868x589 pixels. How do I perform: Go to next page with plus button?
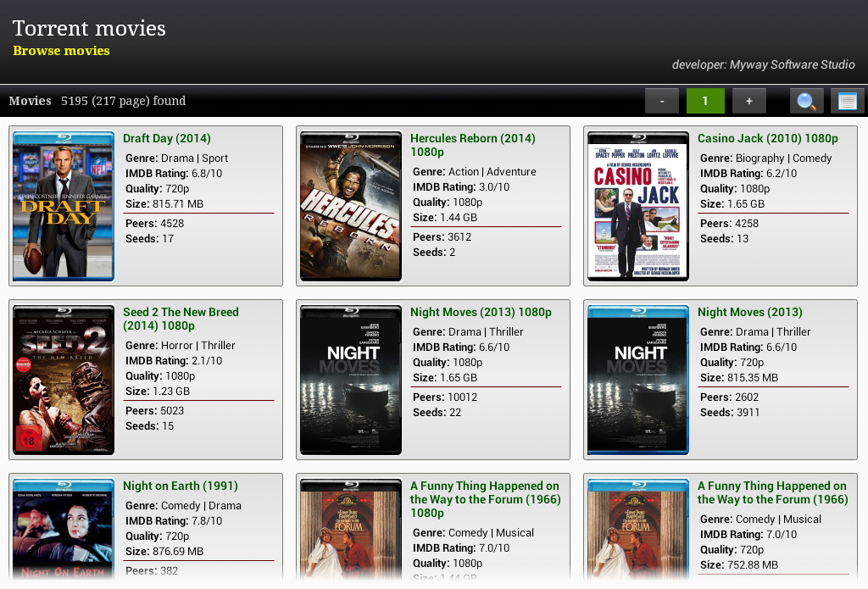(x=749, y=101)
